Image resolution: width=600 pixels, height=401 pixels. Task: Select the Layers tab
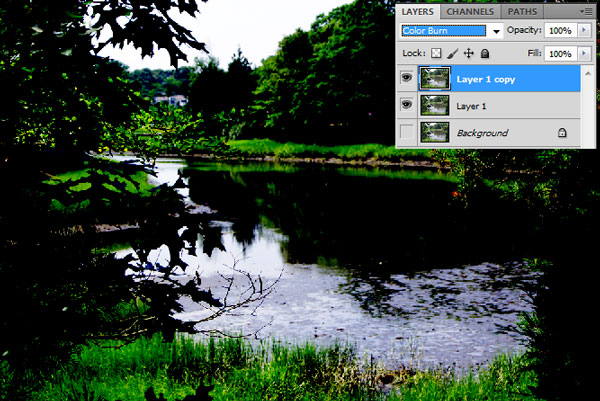click(x=417, y=11)
